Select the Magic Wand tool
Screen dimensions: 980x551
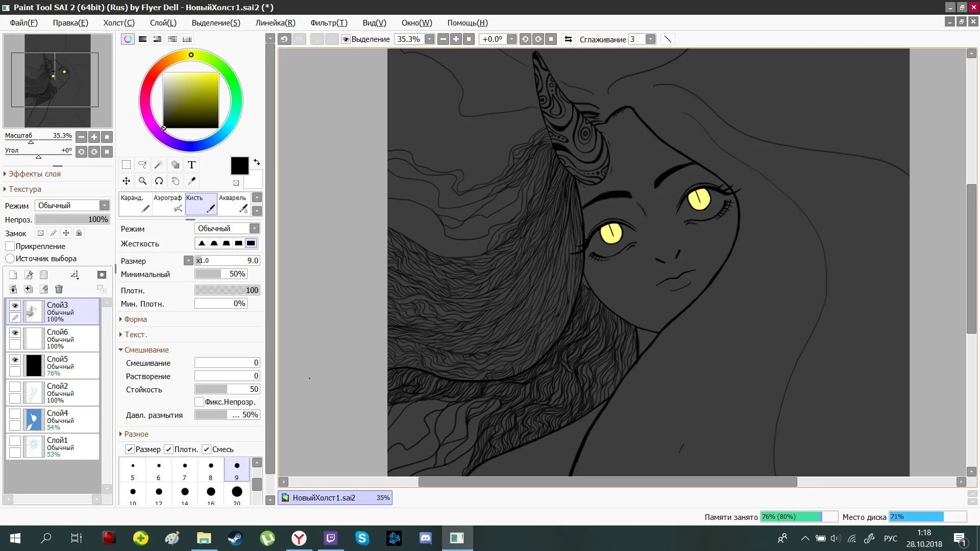point(159,164)
